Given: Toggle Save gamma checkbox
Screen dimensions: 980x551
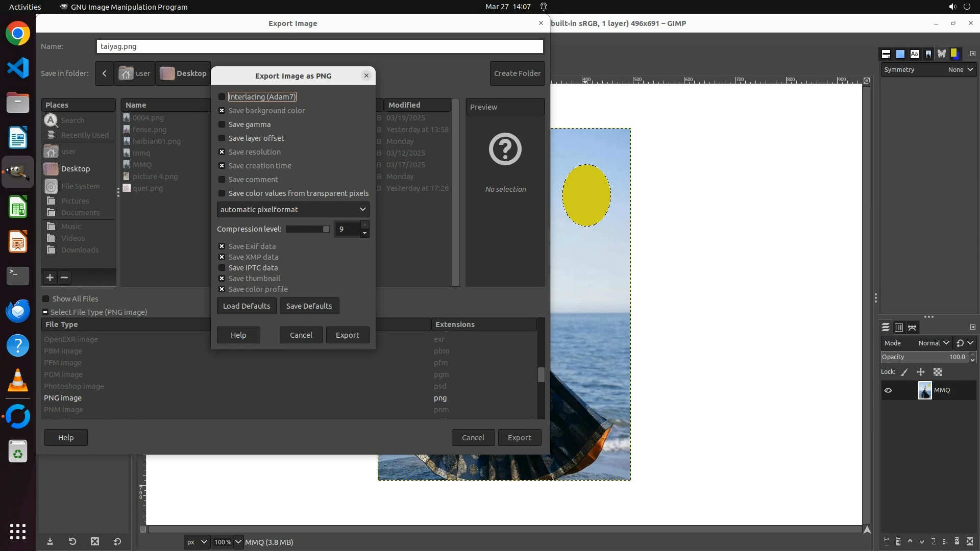Looking at the screenshot, I should click(x=222, y=124).
